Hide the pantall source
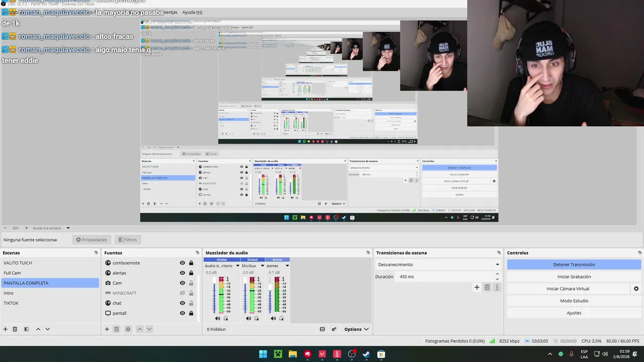Viewport: 644px width, 362px height. click(x=183, y=313)
